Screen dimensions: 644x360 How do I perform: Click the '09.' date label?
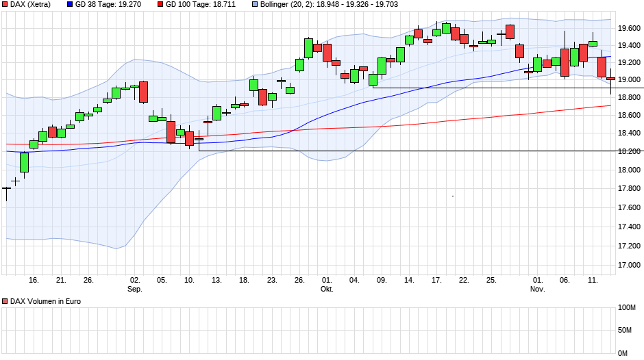[x=382, y=280]
